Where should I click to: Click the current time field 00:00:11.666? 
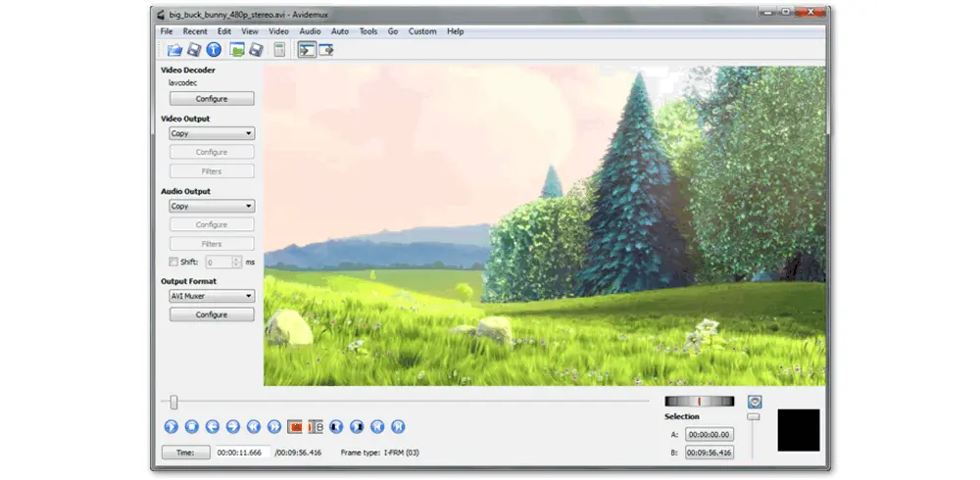click(x=243, y=453)
